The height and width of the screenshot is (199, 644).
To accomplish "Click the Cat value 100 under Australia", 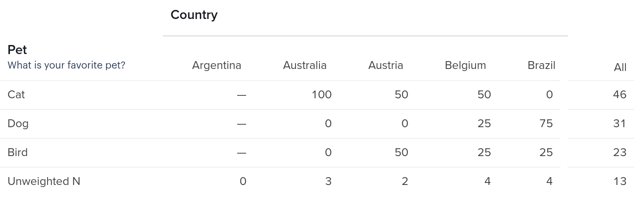I will (322, 95).
